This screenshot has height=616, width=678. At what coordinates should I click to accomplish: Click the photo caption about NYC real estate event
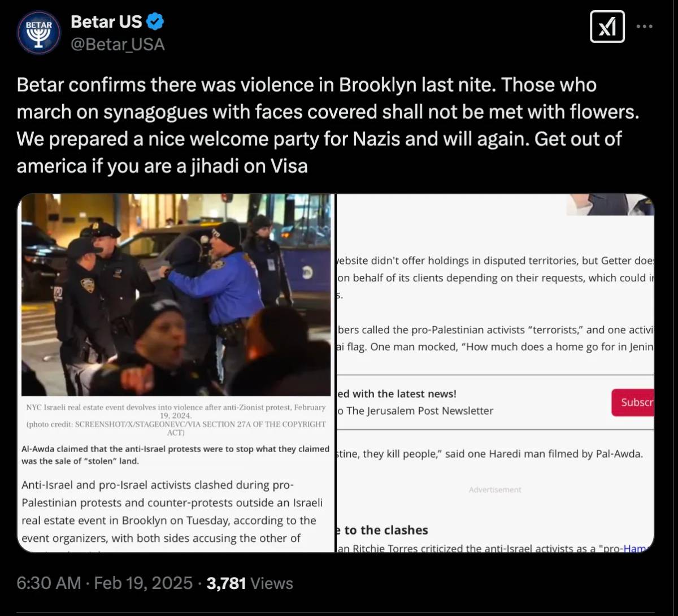point(176,419)
